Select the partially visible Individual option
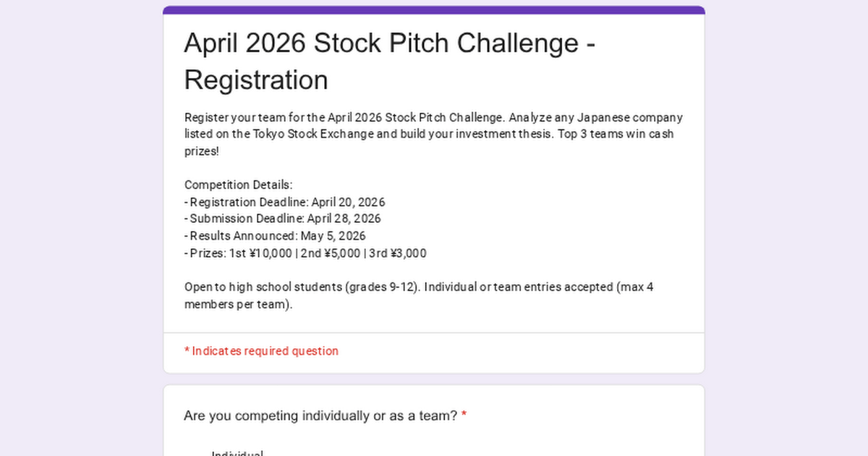 tap(237, 453)
